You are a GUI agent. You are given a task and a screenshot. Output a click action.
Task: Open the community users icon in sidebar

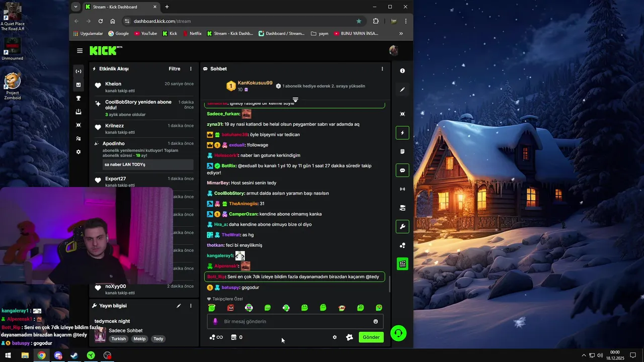[78, 138]
